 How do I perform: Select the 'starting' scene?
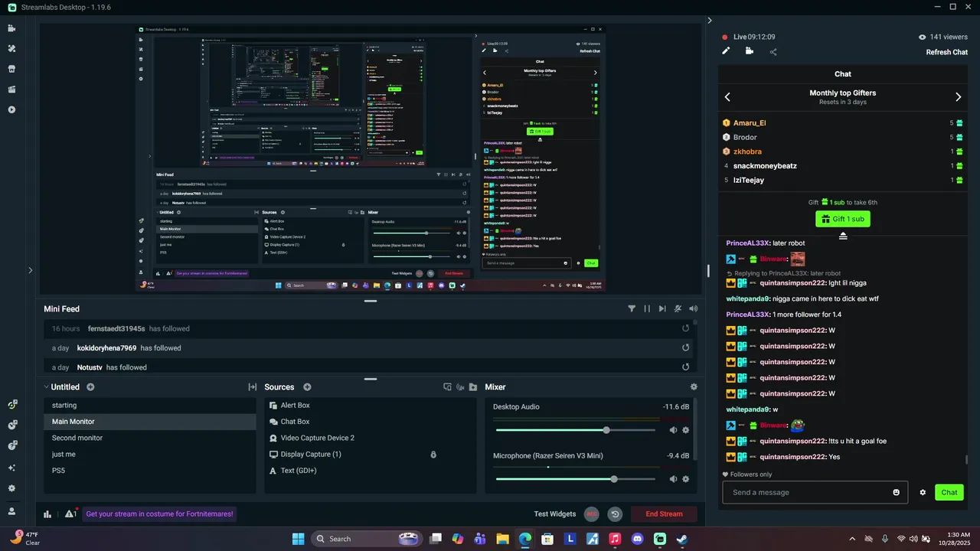(x=149, y=406)
